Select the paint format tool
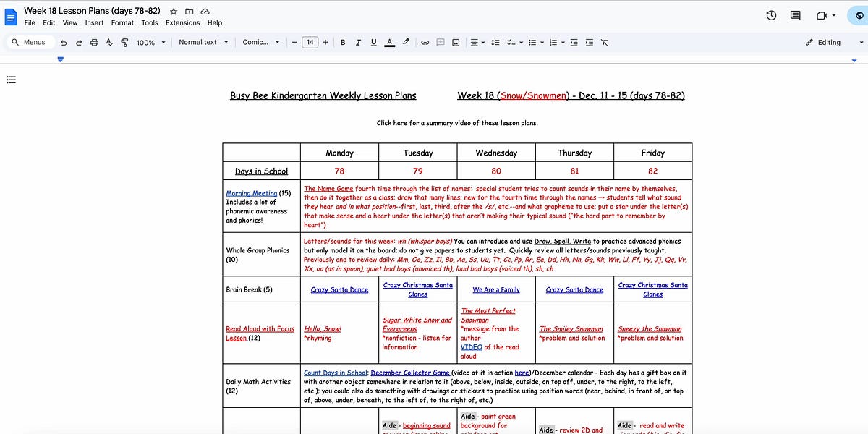 pos(124,42)
